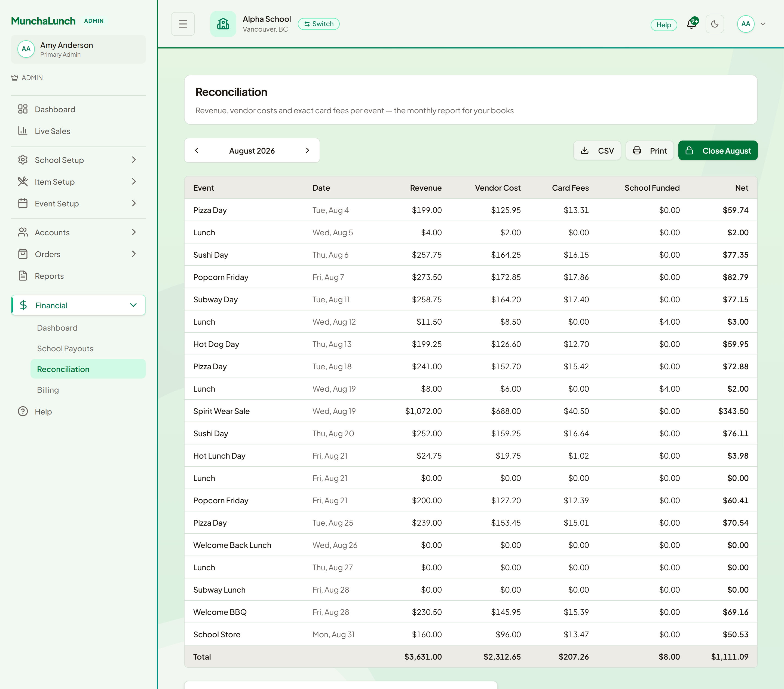Expand the Event Setup chevron
784x689 pixels.
click(133, 203)
